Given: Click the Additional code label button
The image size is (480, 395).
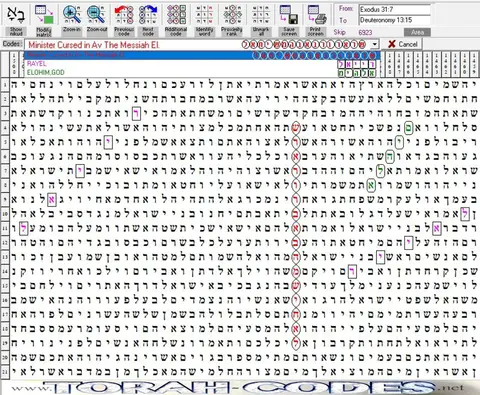Looking at the screenshot, I should coord(176,32).
